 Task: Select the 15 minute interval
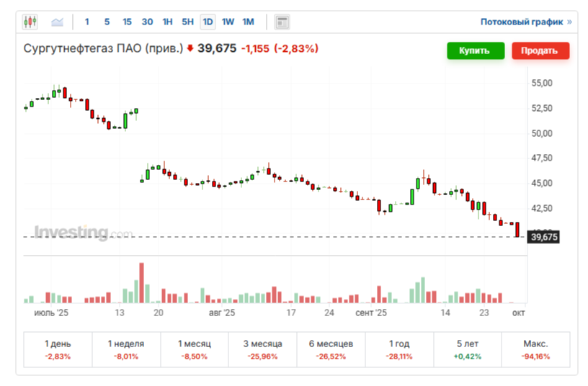point(127,22)
